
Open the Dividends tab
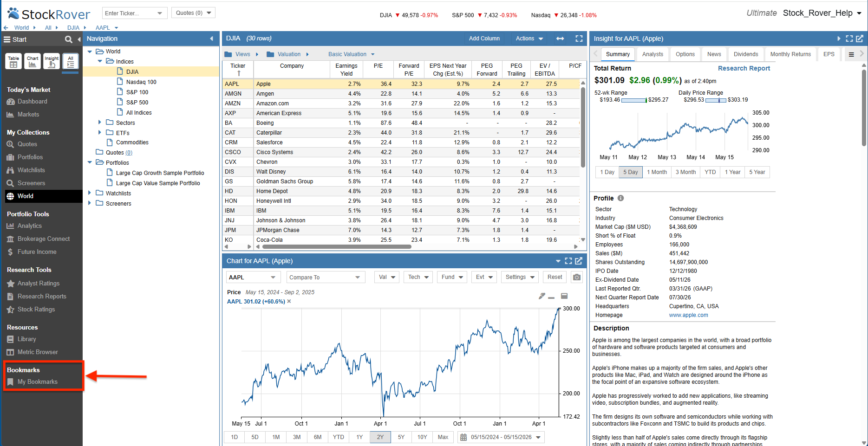click(x=746, y=54)
